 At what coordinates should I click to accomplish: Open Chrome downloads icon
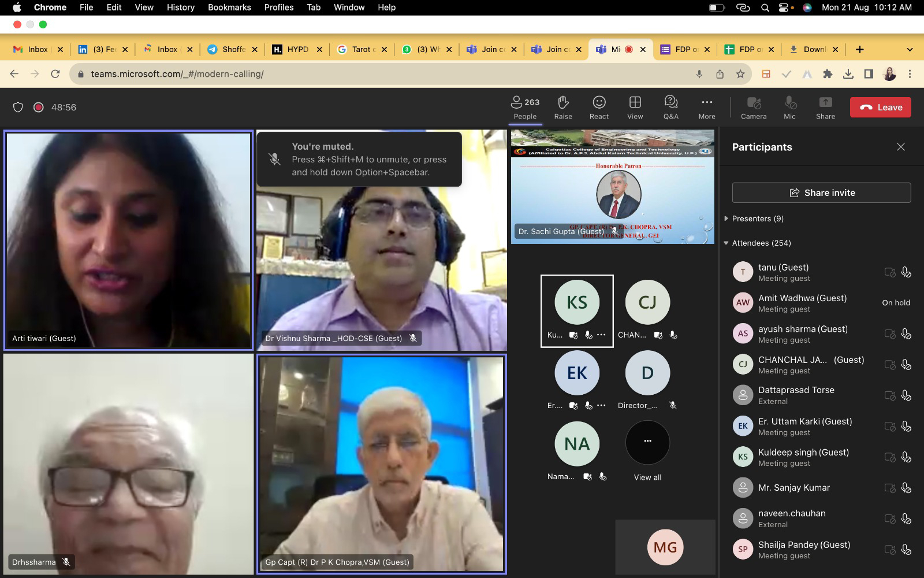[848, 74]
